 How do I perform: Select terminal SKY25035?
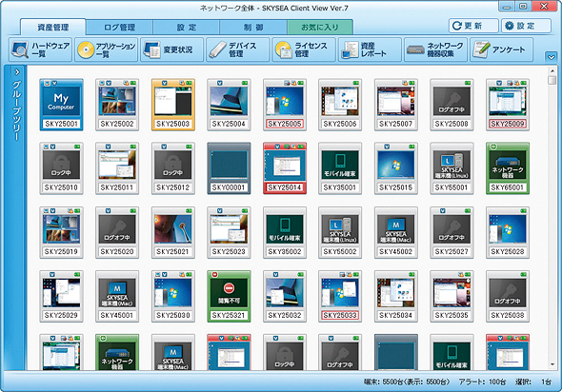[x=452, y=296]
